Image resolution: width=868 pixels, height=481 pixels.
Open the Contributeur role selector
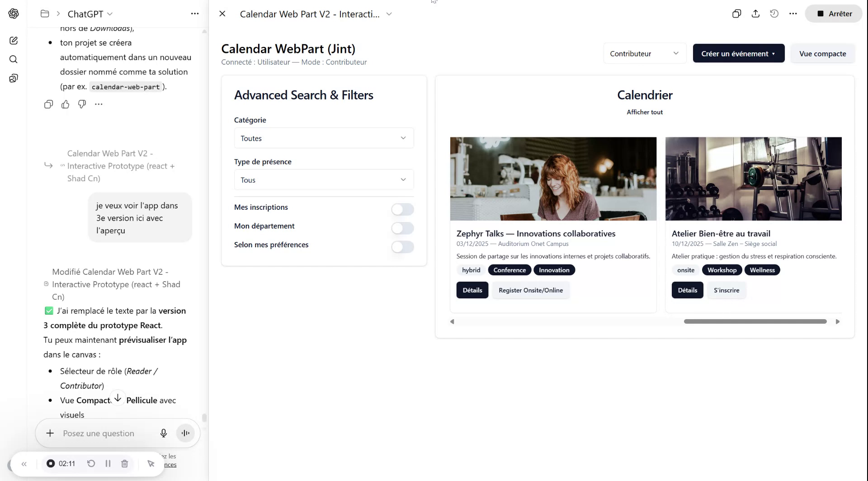(x=644, y=53)
